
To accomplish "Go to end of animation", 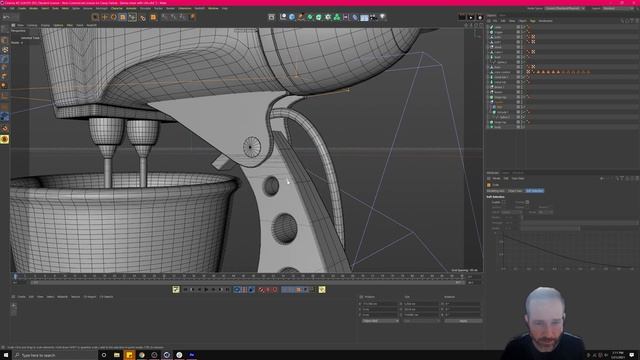I will click(x=227, y=289).
